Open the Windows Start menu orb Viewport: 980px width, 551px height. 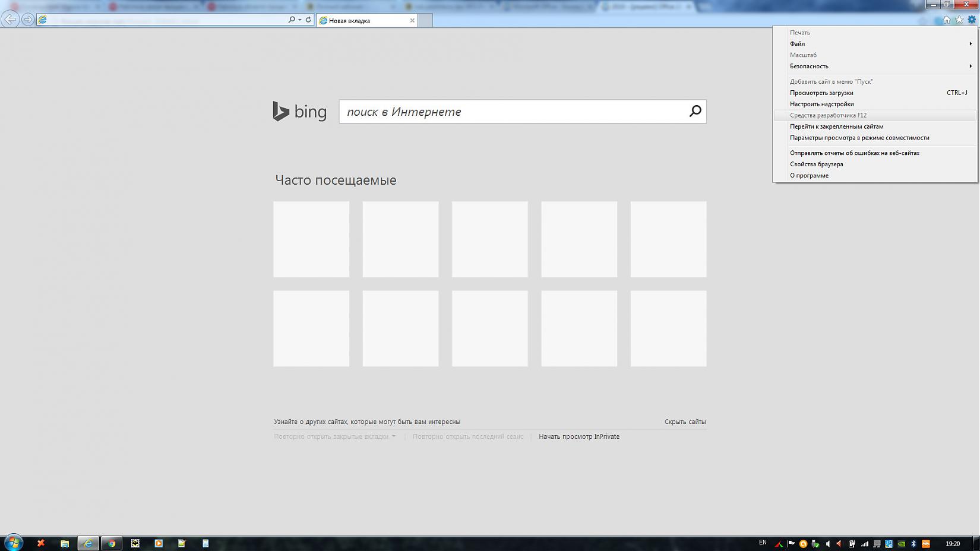(13, 543)
